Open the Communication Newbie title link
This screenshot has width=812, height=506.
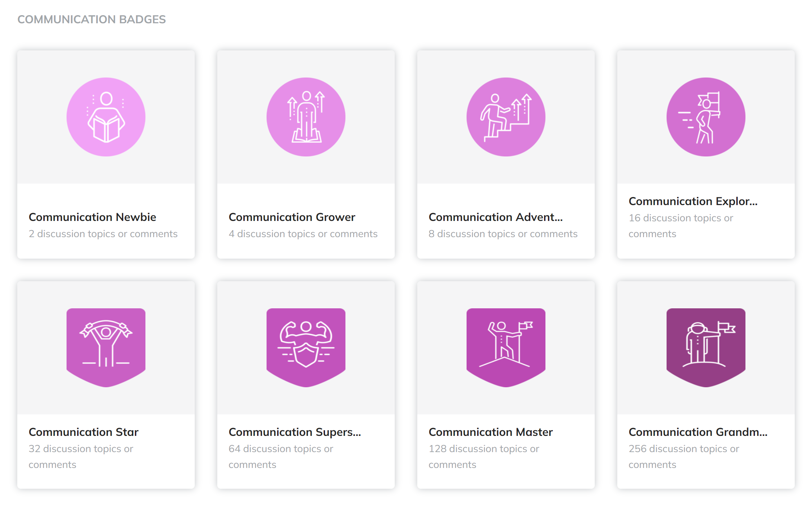[93, 217]
